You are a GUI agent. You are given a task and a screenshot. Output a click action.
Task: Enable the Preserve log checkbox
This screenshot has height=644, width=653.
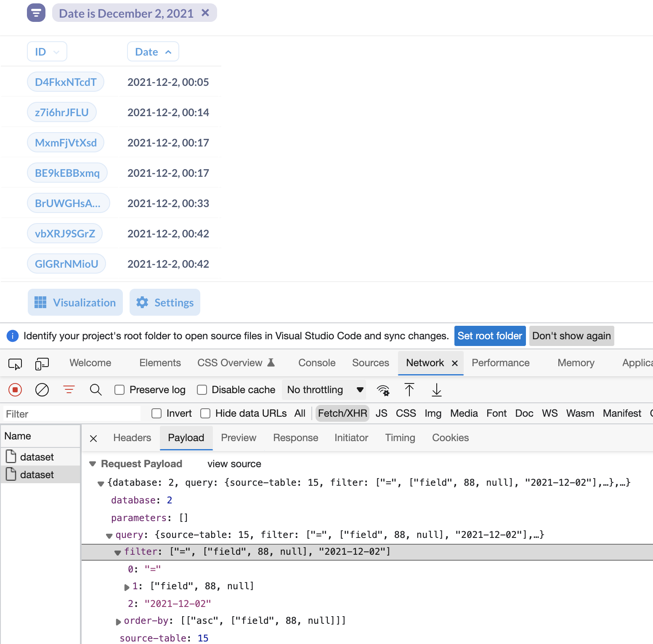pos(119,390)
